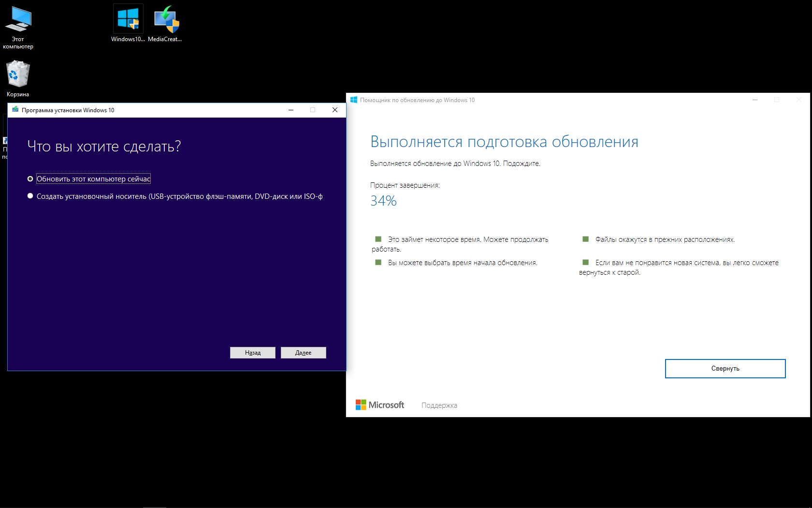Close the Windows 10 setup program window

click(x=335, y=110)
